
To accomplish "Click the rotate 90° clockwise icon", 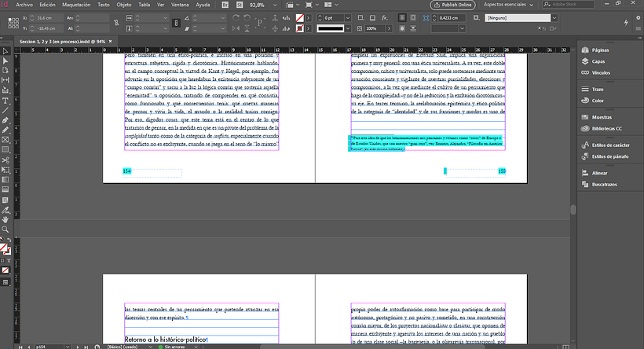I will click(x=236, y=18).
